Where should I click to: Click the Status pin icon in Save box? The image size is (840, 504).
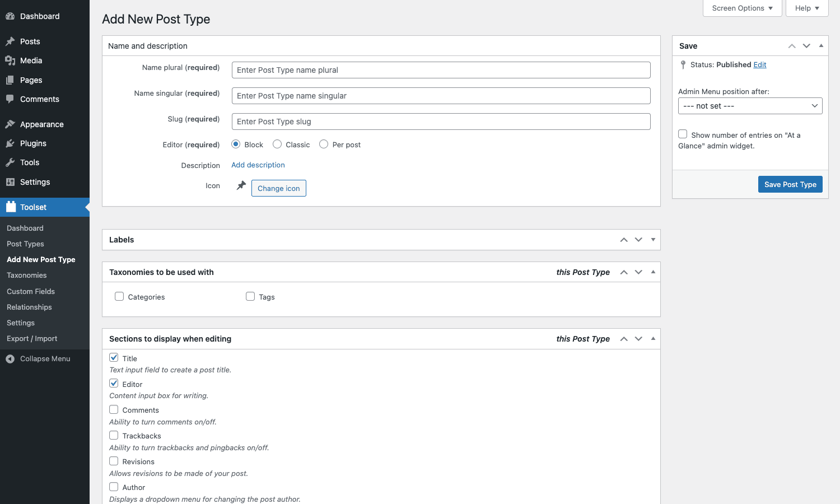tap(683, 65)
